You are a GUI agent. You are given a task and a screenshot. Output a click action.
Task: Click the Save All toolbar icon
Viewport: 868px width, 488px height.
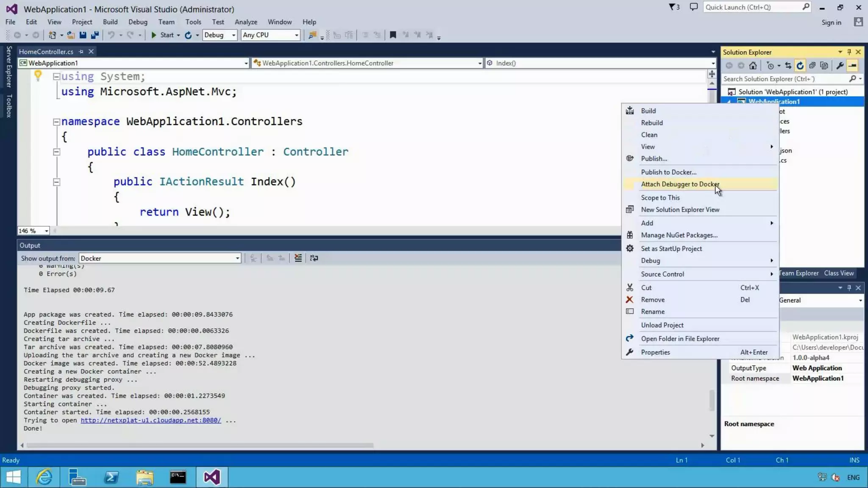[x=95, y=35]
